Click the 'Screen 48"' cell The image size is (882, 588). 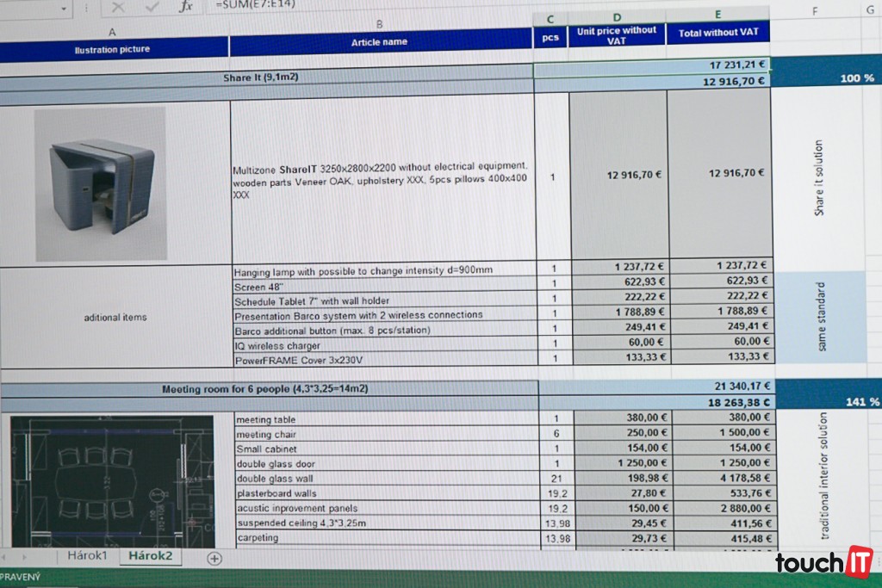click(385, 286)
